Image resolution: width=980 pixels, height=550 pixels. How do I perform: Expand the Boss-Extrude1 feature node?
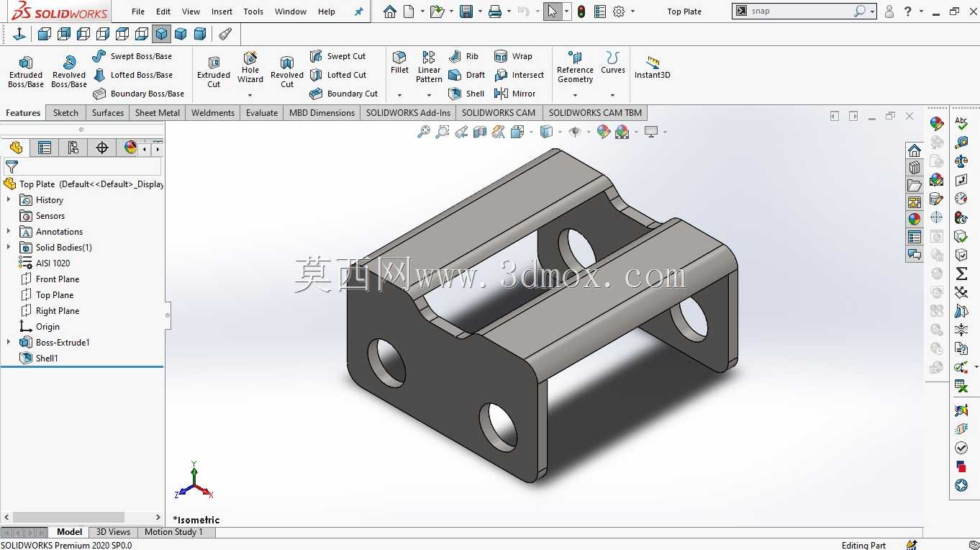point(9,342)
